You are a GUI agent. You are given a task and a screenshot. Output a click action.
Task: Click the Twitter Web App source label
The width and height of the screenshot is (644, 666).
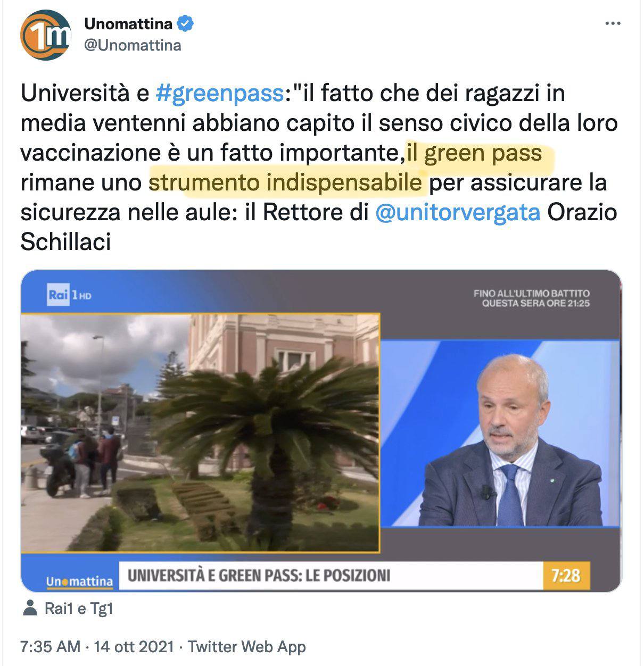pyautogui.click(x=247, y=647)
